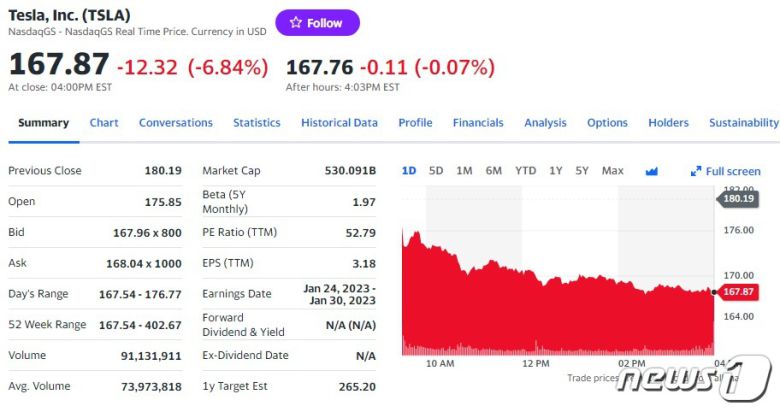Open the Conversations tab

coord(176,123)
